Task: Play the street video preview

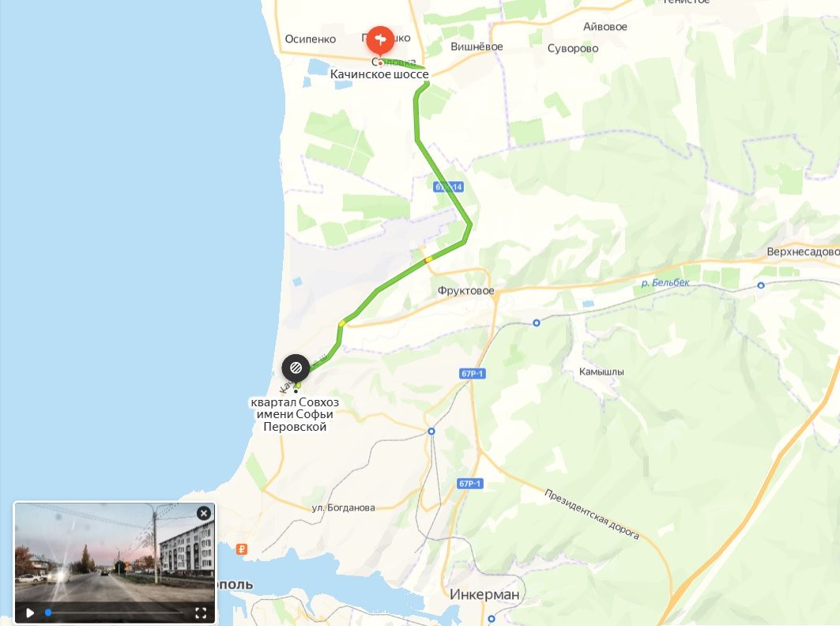Action: tap(30, 613)
